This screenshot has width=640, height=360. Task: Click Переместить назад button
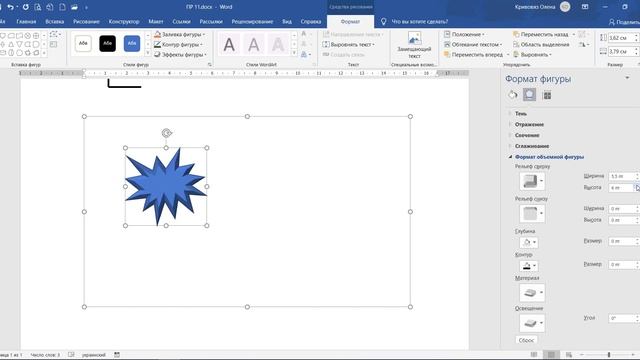pyautogui.click(x=541, y=35)
